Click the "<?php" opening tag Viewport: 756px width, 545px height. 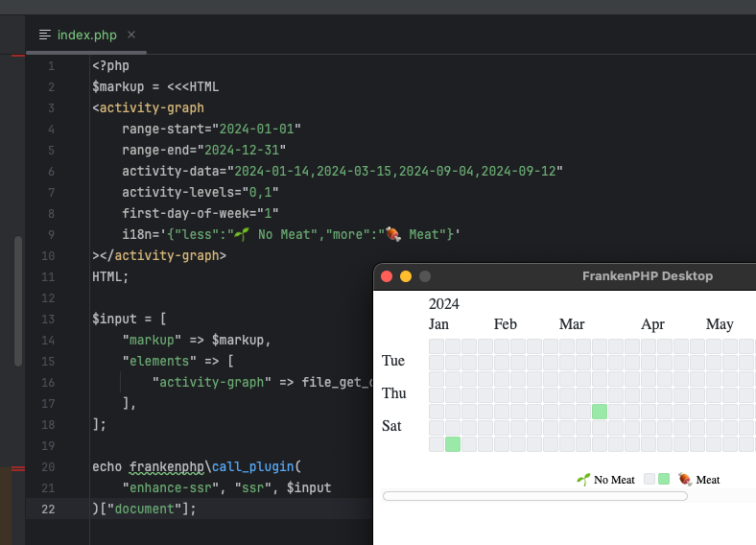[111, 65]
